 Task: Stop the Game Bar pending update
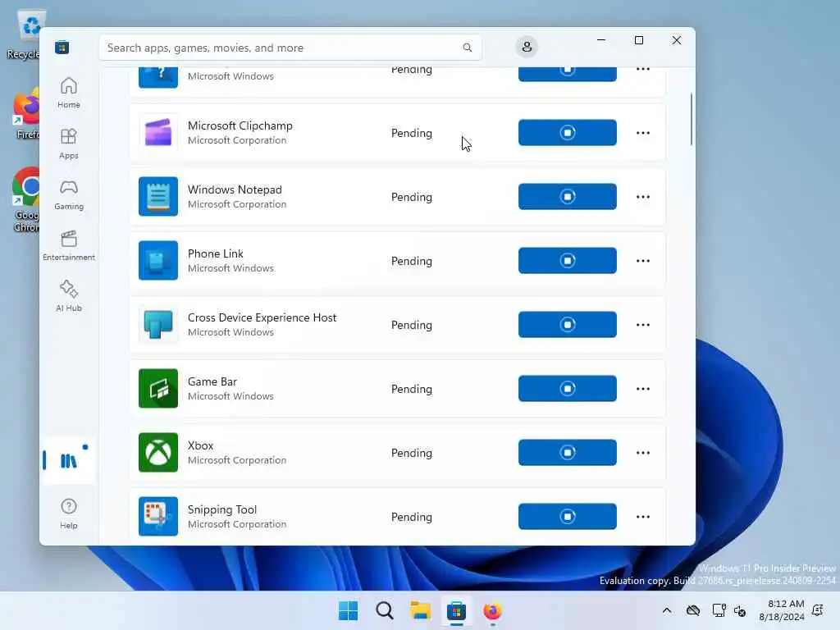[x=568, y=388]
